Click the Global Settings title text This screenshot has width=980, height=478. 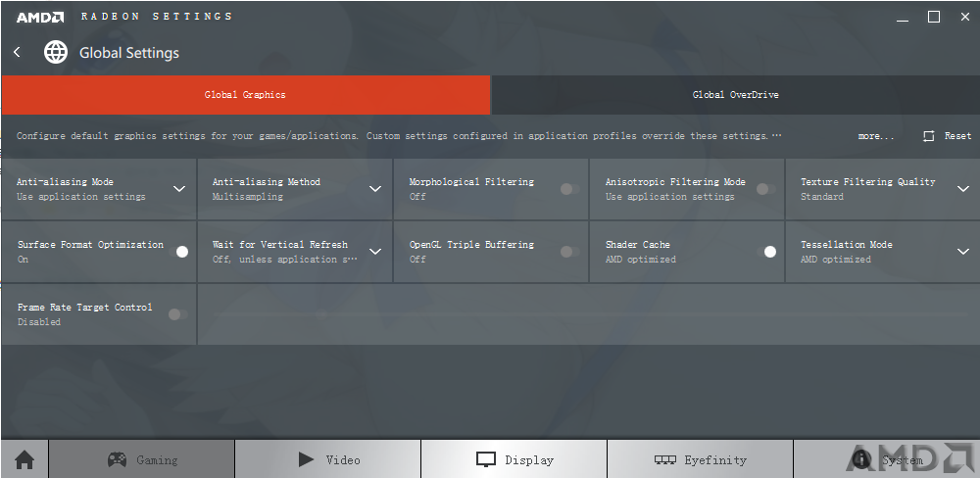point(129,53)
